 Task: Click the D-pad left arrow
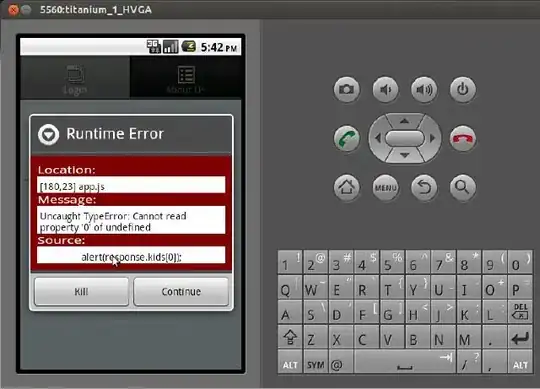pos(377,138)
